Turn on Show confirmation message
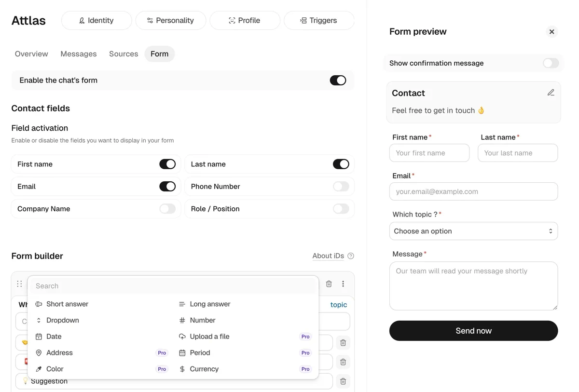Screen dimensions: 579x392 (550, 63)
